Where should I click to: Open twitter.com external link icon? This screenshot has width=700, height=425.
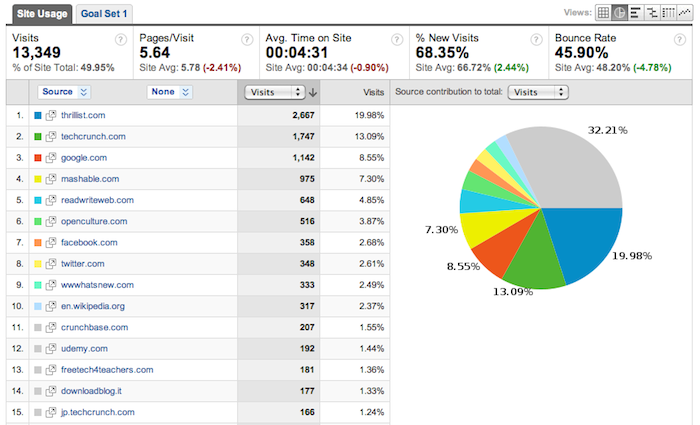coord(51,263)
